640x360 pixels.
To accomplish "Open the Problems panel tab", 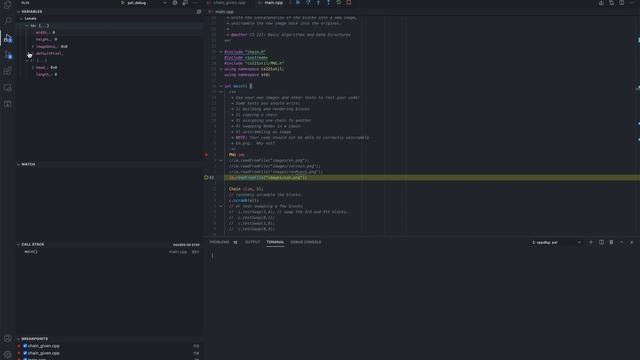I will tap(223, 242).
